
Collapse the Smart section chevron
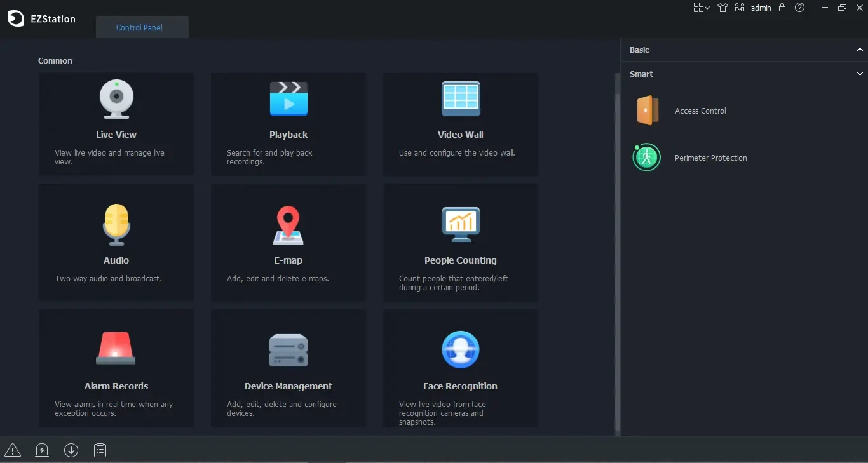coord(860,74)
